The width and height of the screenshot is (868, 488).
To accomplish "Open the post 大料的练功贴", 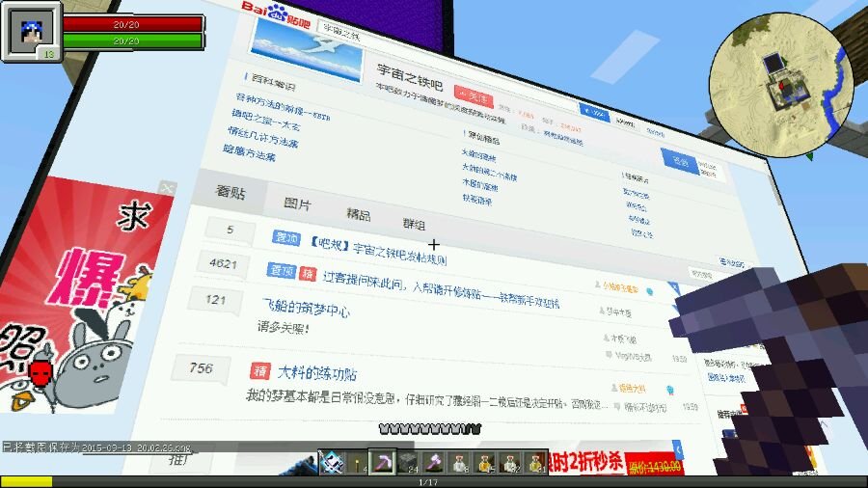I will tap(316, 373).
